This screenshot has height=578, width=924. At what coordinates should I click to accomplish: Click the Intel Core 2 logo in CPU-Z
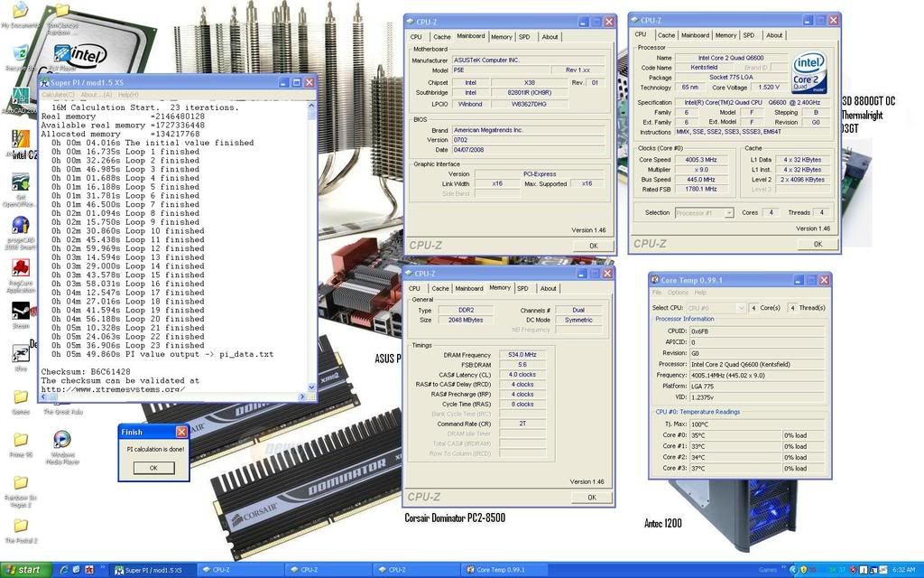809,72
